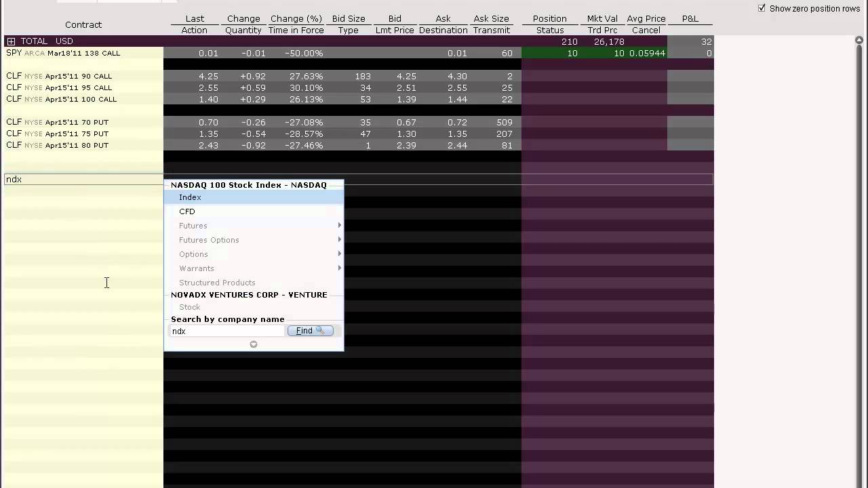
Task: Click ask price 1.35 for CLF 75 PUT
Action: [x=457, y=134]
